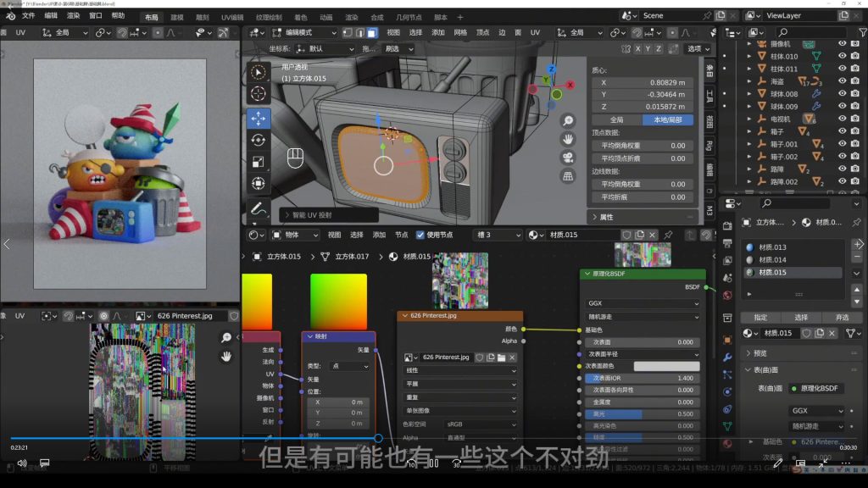Click the camera view icon in viewport
Viewport: 868px width, 488px height.
(568, 158)
